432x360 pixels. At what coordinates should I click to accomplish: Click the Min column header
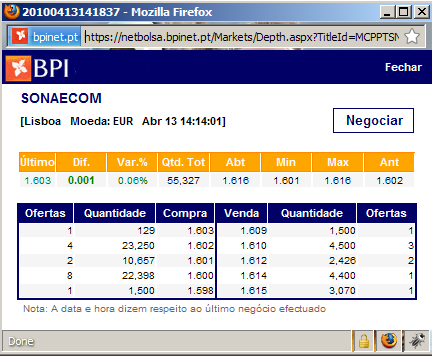286,162
